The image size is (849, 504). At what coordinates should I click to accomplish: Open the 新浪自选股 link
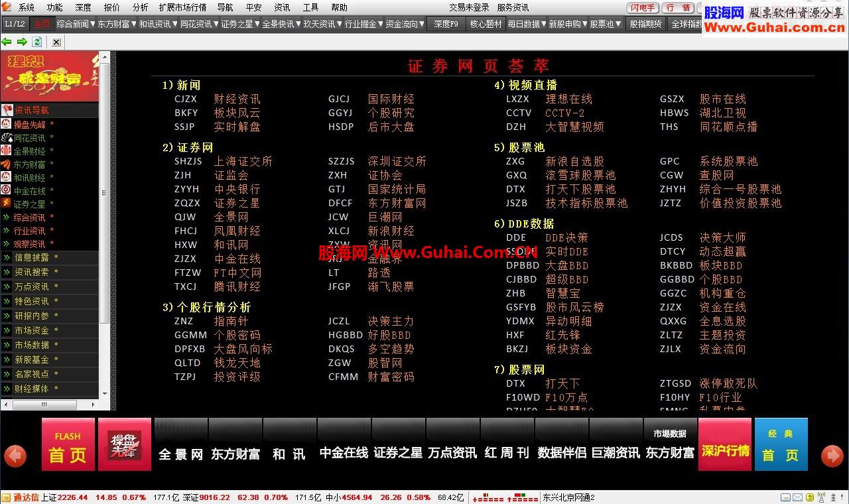[574, 161]
